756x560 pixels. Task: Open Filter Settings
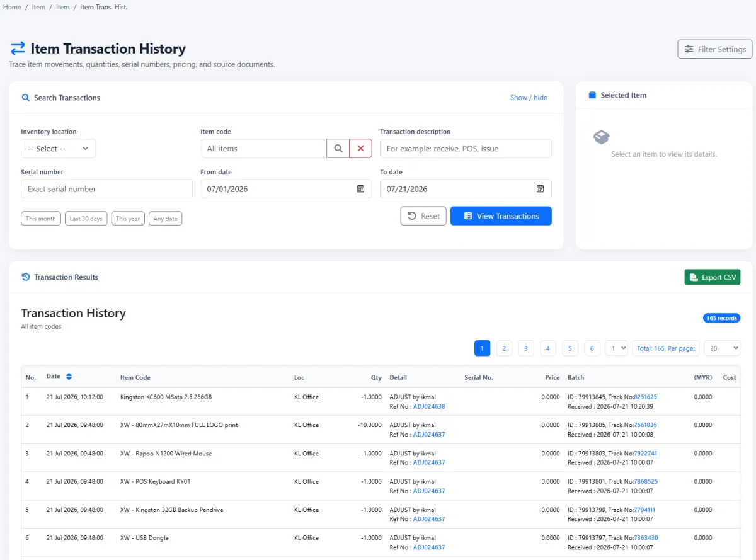coord(715,49)
